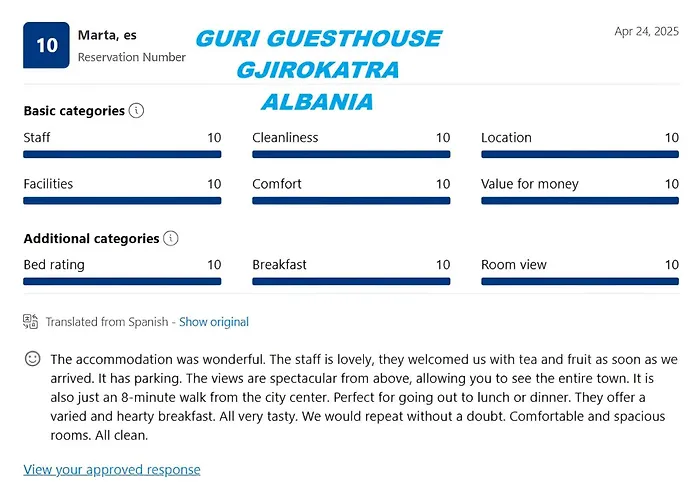
Task: Click the Breakfast rating bar
Action: [351, 282]
